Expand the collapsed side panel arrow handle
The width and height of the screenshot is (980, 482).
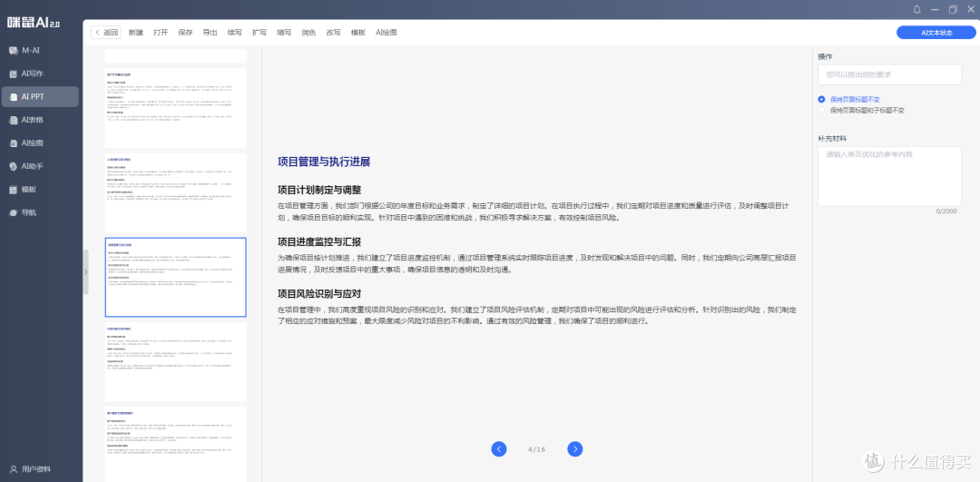85,272
